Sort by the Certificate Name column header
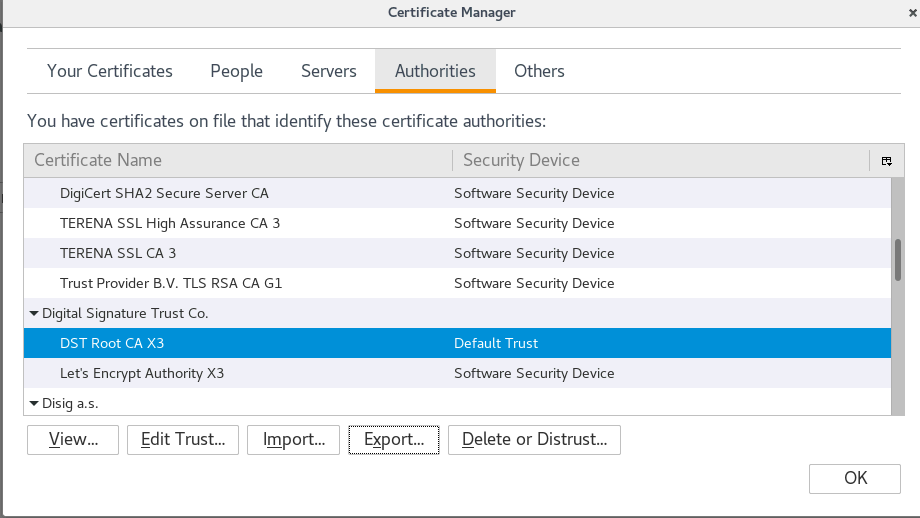The width and height of the screenshot is (920, 518). [x=238, y=160]
